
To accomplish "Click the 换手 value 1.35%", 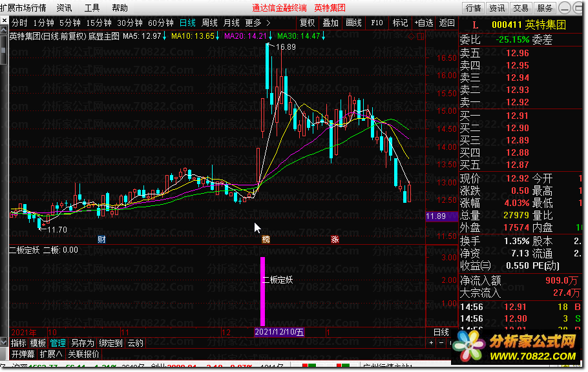I will point(517,241).
